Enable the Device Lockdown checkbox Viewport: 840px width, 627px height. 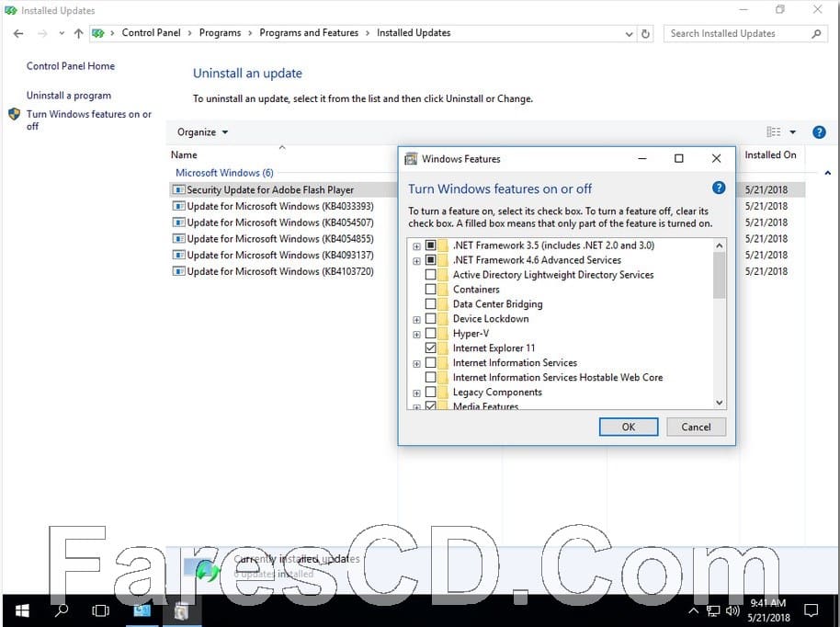coord(431,318)
